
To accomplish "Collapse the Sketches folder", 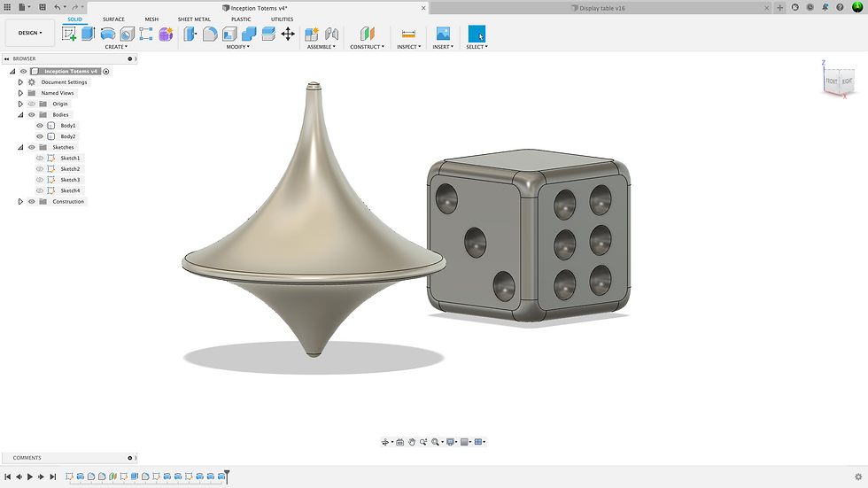I will coord(20,147).
